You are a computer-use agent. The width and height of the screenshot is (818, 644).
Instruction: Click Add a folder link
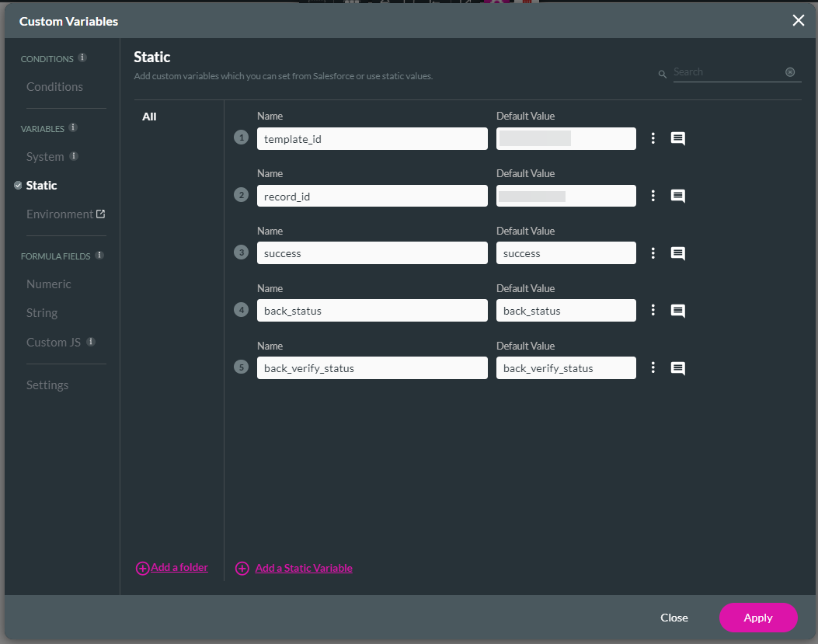[179, 568]
